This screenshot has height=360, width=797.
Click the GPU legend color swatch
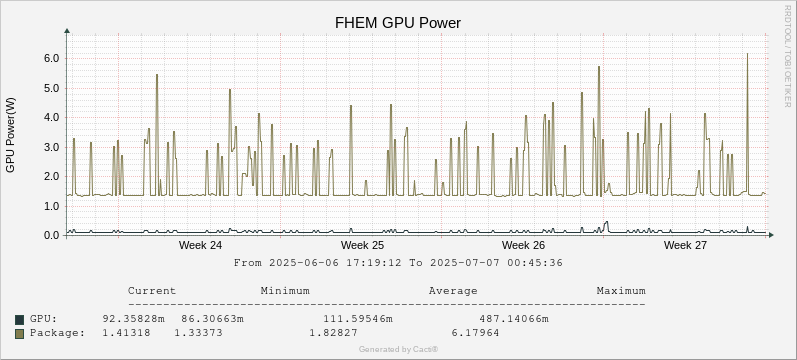tap(19, 320)
